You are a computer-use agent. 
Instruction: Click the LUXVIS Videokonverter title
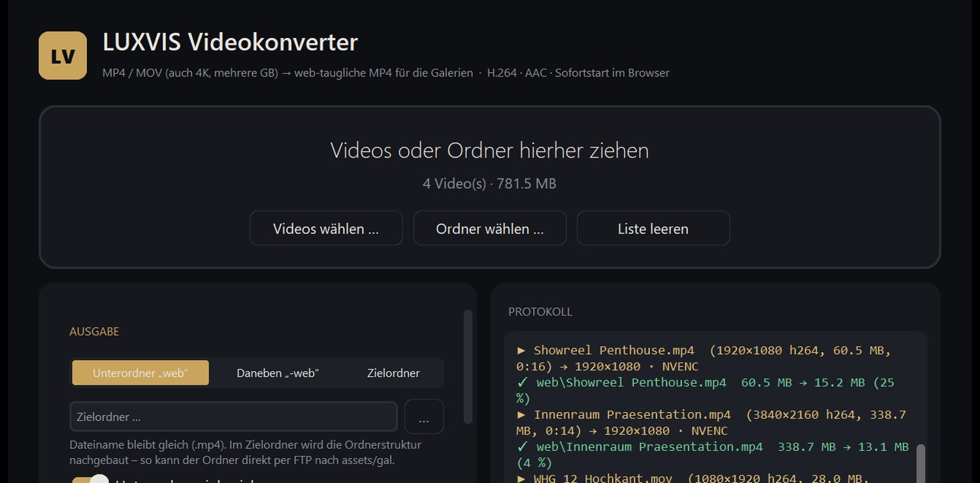coord(230,42)
